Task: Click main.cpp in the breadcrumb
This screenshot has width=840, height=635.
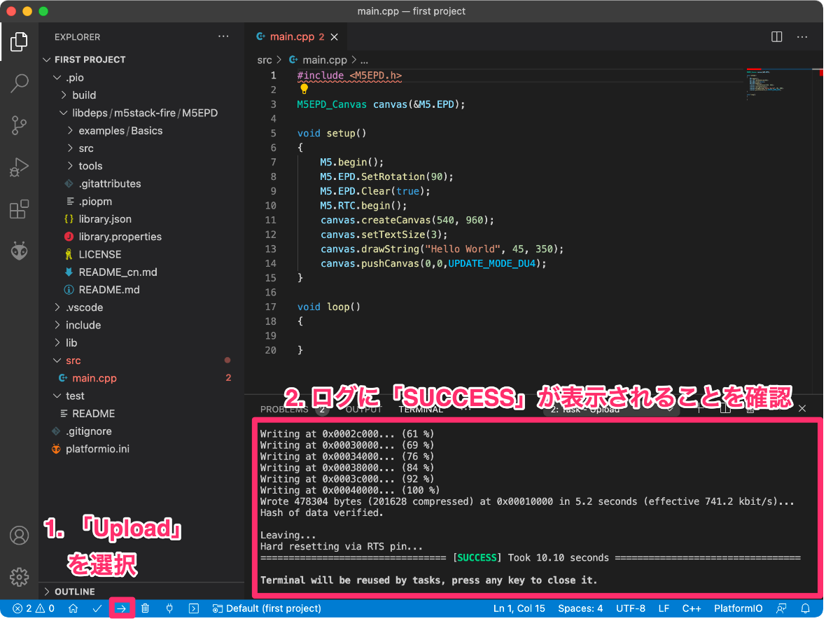Action: click(324, 60)
